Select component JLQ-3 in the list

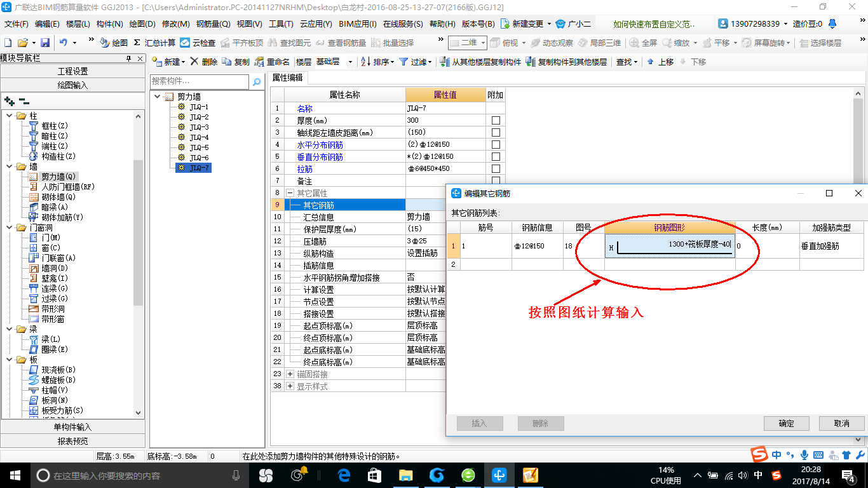tap(199, 127)
